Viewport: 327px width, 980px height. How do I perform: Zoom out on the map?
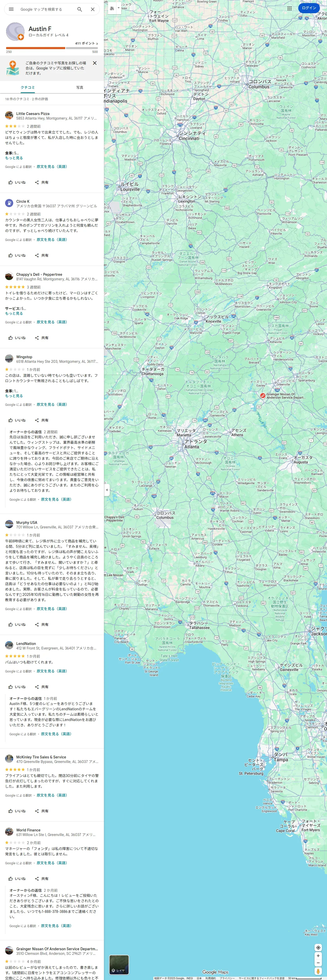click(318, 963)
